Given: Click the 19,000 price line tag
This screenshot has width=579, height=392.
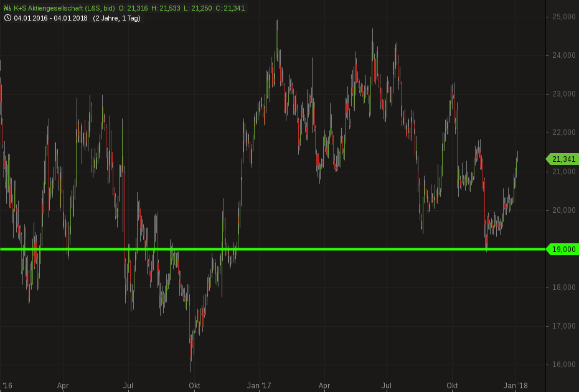Looking at the screenshot, I should point(563,250).
